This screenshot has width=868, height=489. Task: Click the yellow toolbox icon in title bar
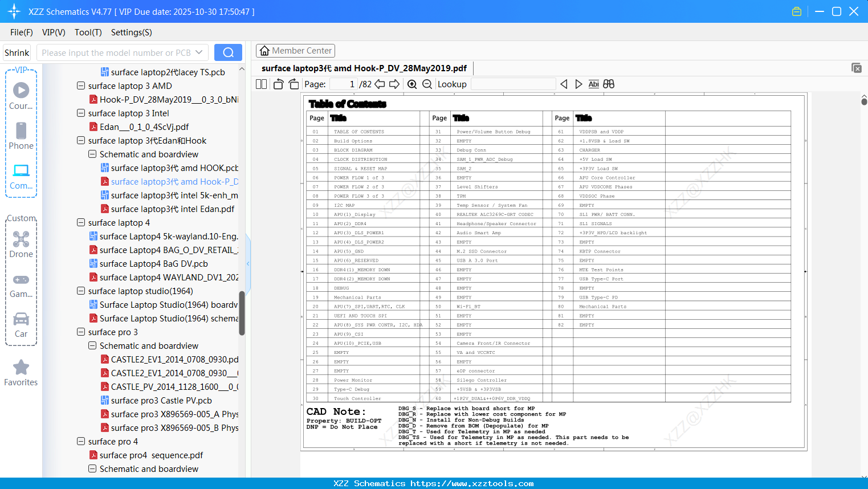tap(797, 11)
